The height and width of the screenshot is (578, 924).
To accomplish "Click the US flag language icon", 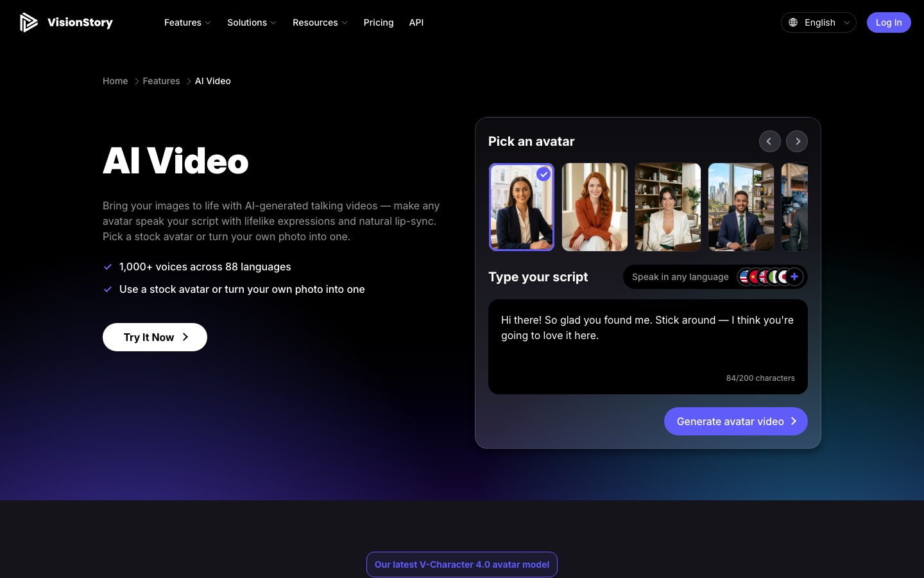I will 744,277.
